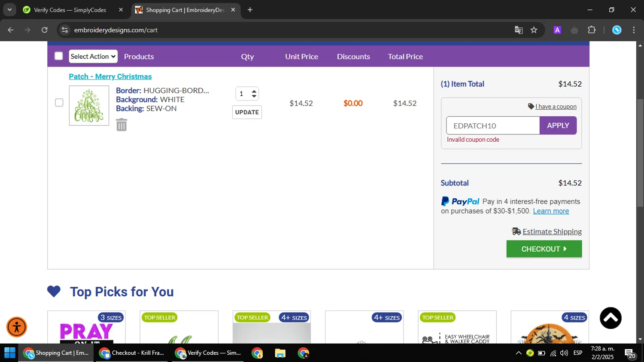Screen dimensions: 644x362
Task: Click the I have a coupon link
Action: [x=556, y=106]
